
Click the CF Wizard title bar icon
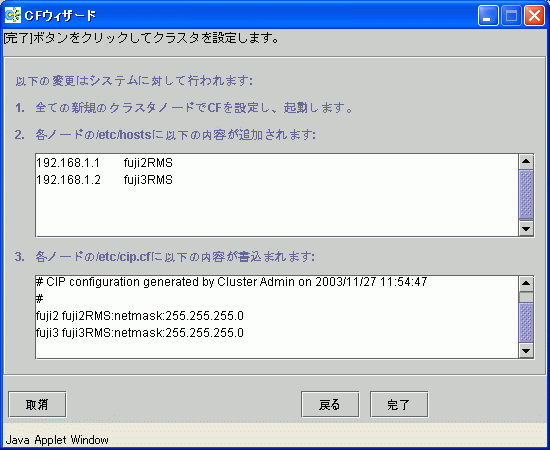point(13,15)
